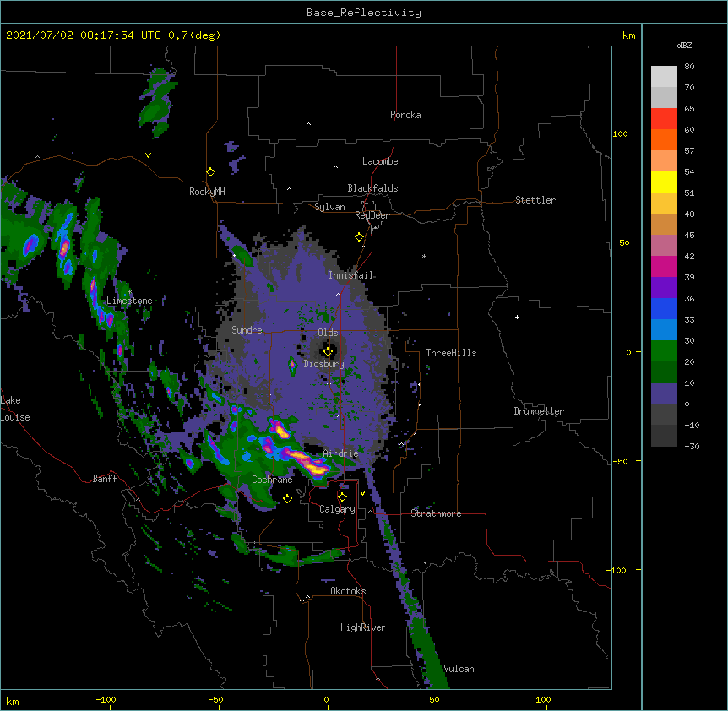This screenshot has height=711, width=728.
Task: Click the Stettler label
Action: coord(535,200)
